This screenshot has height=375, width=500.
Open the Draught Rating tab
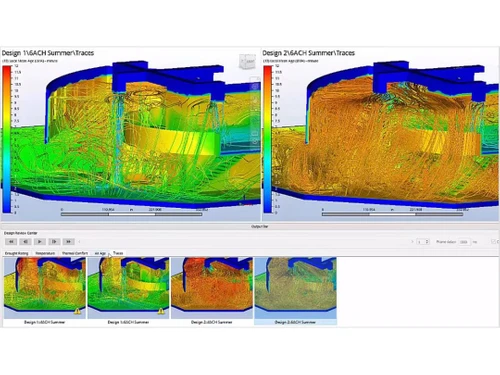pos(17,253)
